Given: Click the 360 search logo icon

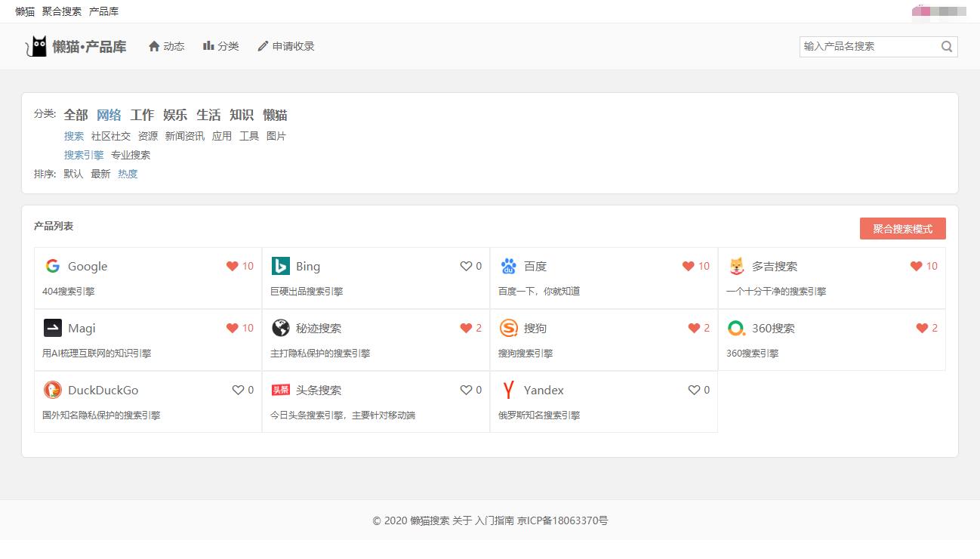Looking at the screenshot, I should (x=736, y=328).
